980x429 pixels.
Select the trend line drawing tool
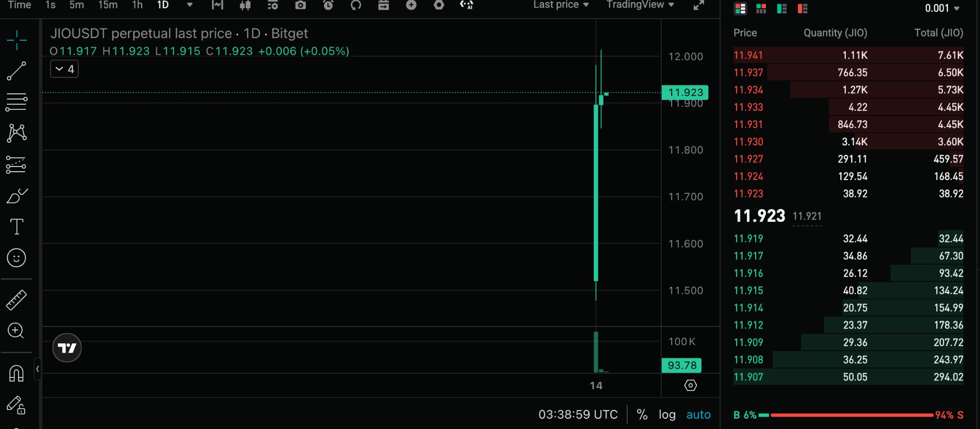tap(17, 71)
